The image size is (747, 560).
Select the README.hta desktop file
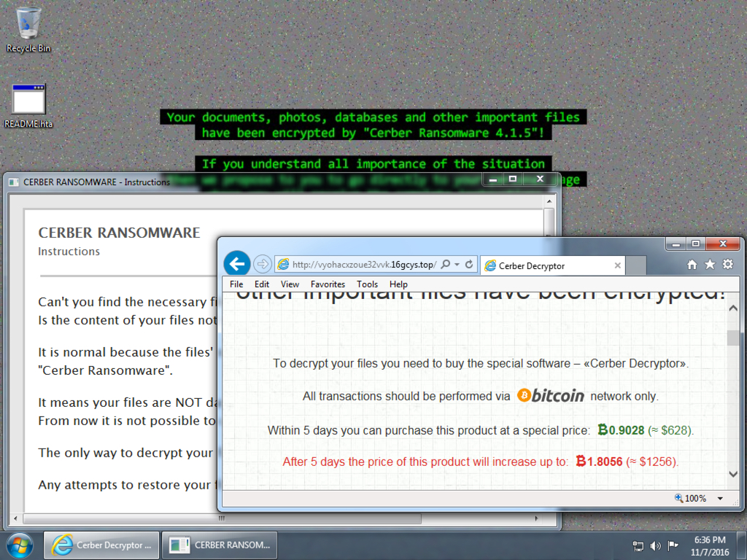(28, 106)
